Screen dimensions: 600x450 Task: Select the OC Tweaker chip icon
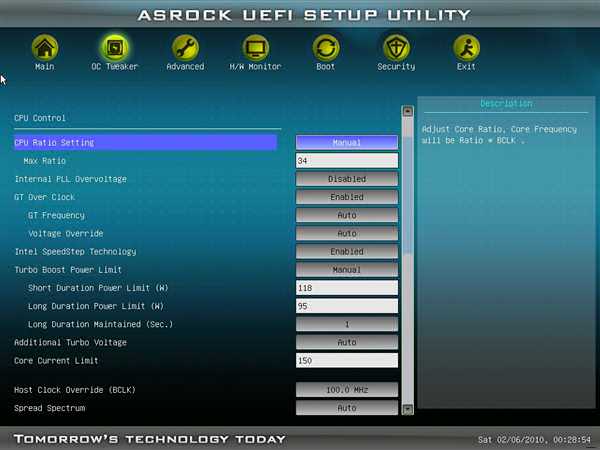coord(115,48)
